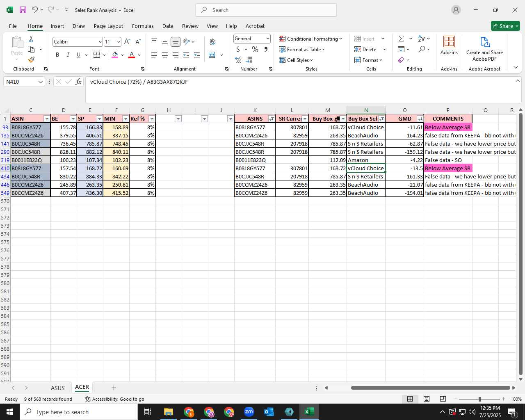Click Increase Font Size icon
Viewport: 525px width, 420px height.
coord(127,41)
